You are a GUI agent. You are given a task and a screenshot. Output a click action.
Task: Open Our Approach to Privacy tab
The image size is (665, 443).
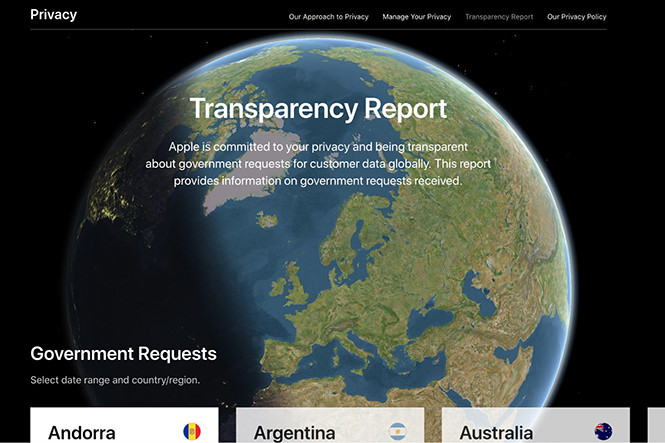(x=329, y=17)
